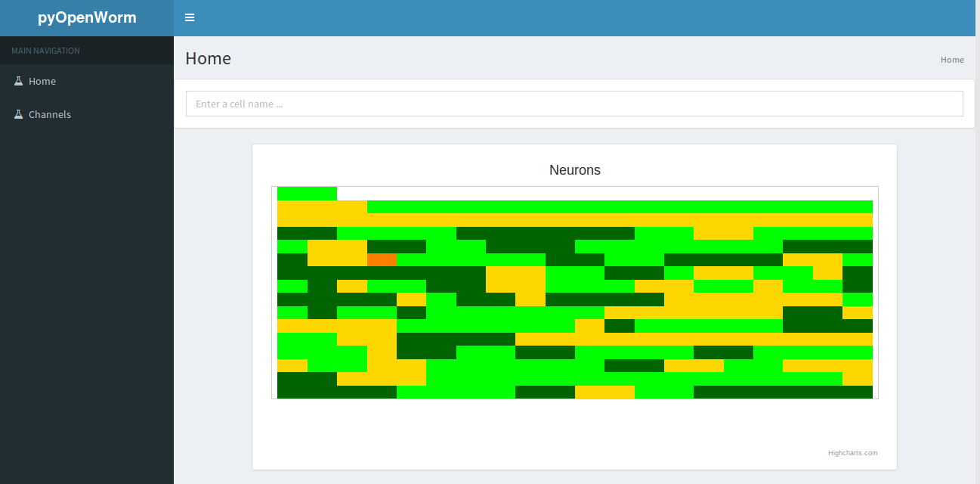
Task: Select Home in the main navigation
Action: (42, 80)
